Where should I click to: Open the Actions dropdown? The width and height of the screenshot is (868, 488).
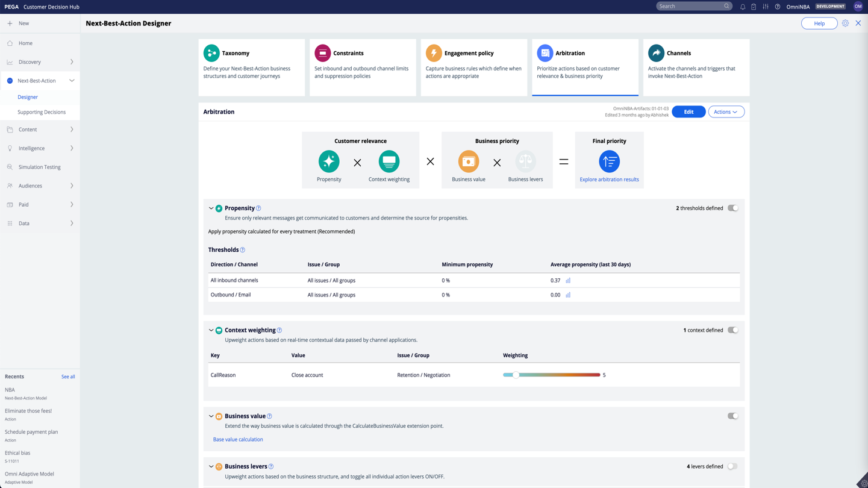click(726, 112)
